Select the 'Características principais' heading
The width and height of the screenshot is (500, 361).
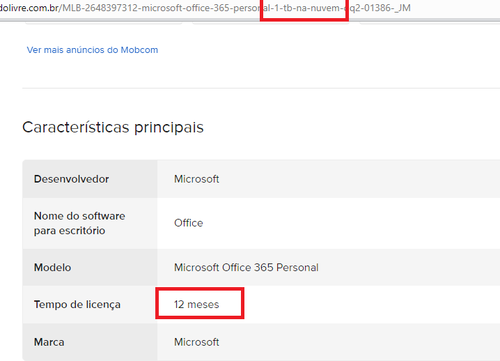click(x=113, y=127)
